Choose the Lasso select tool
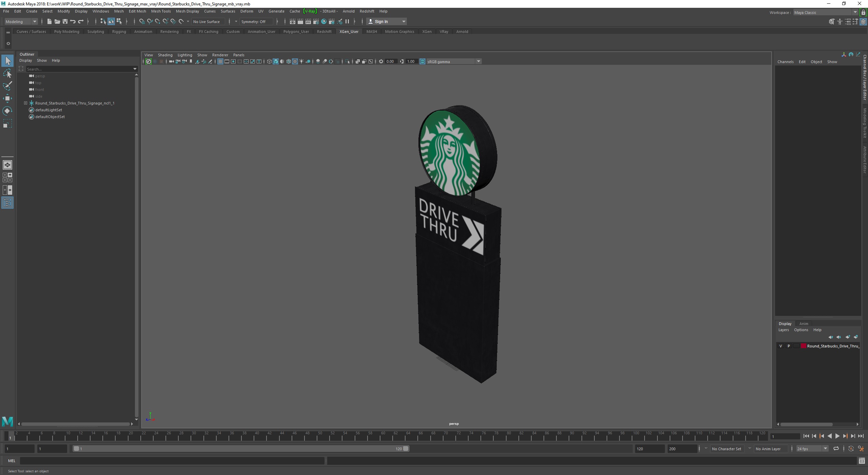Image resolution: width=868 pixels, height=475 pixels. pos(7,73)
